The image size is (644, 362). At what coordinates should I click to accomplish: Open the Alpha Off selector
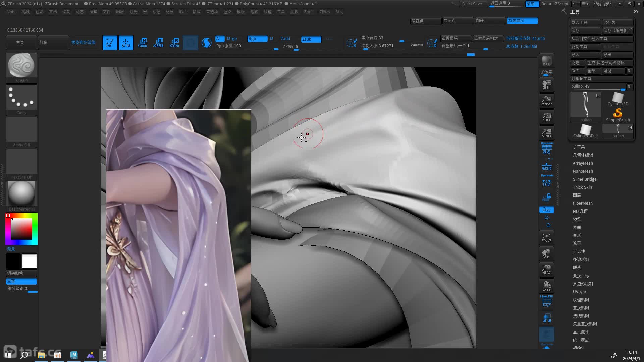click(21, 132)
